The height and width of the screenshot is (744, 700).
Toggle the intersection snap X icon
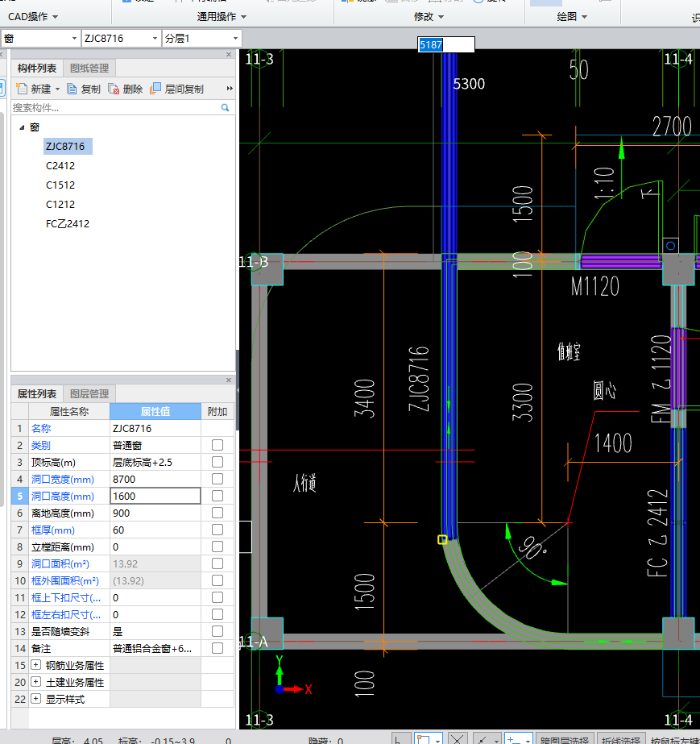click(458, 739)
